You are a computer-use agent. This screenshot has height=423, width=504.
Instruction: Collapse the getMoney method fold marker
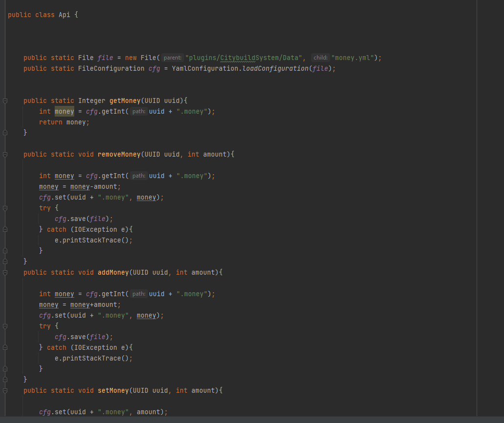pos(5,101)
